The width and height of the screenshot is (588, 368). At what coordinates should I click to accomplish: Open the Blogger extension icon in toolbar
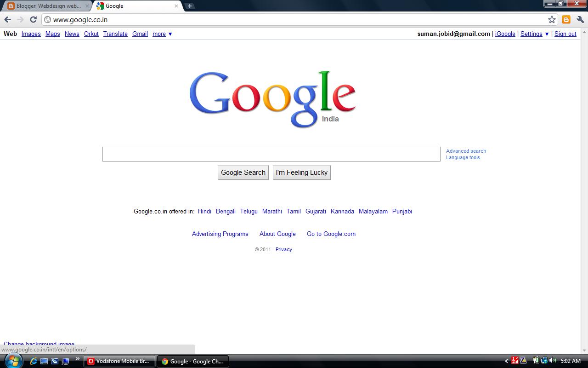click(x=566, y=19)
